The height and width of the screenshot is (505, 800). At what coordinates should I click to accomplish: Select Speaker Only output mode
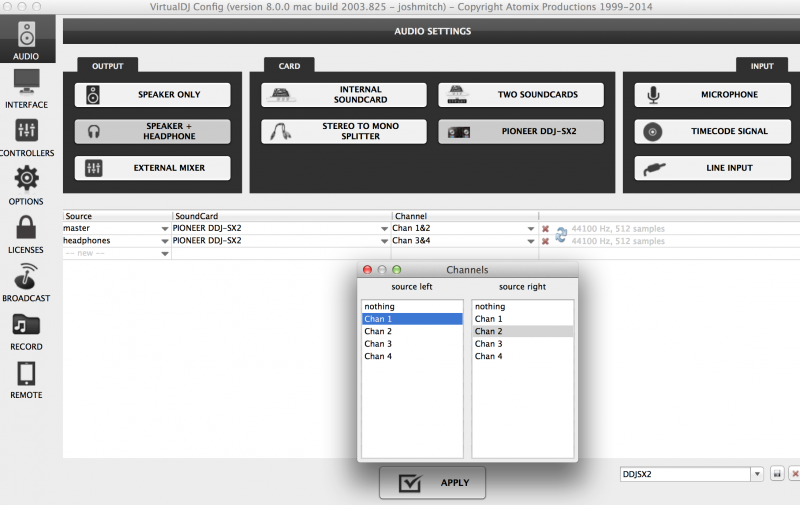pos(152,95)
